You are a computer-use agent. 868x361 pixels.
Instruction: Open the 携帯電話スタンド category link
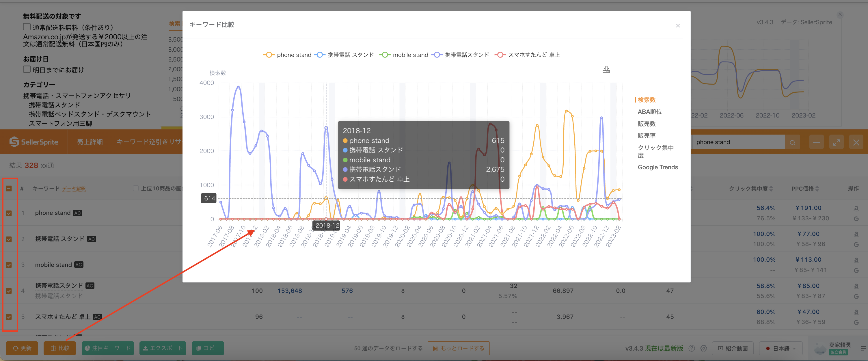click(x=54, y=105)
